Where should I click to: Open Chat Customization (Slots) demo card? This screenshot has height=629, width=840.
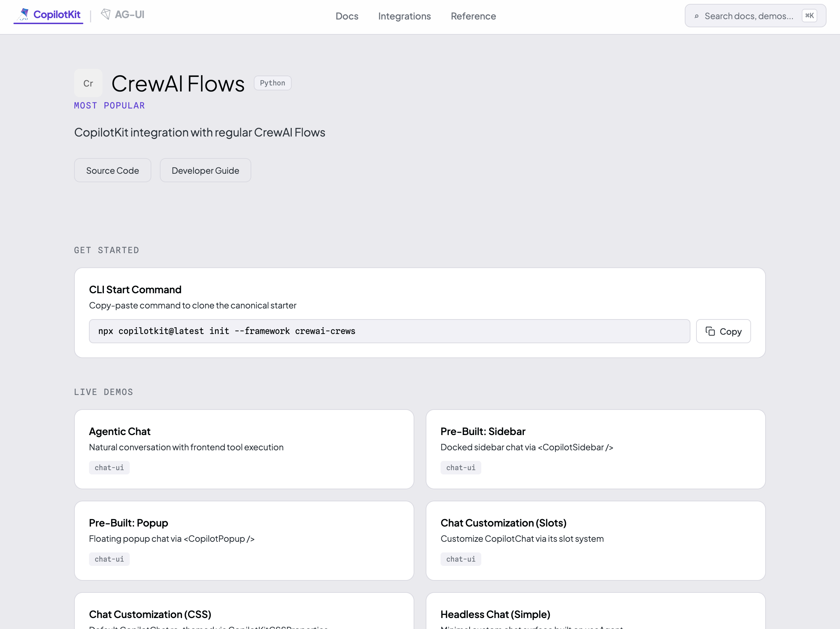pos(595,540)
